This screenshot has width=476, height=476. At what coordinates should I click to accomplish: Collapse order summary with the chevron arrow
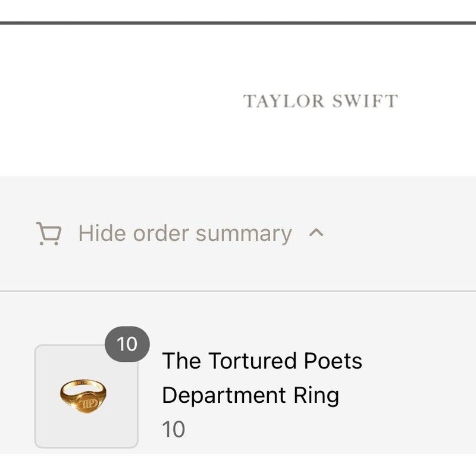(x=317, y=233)
